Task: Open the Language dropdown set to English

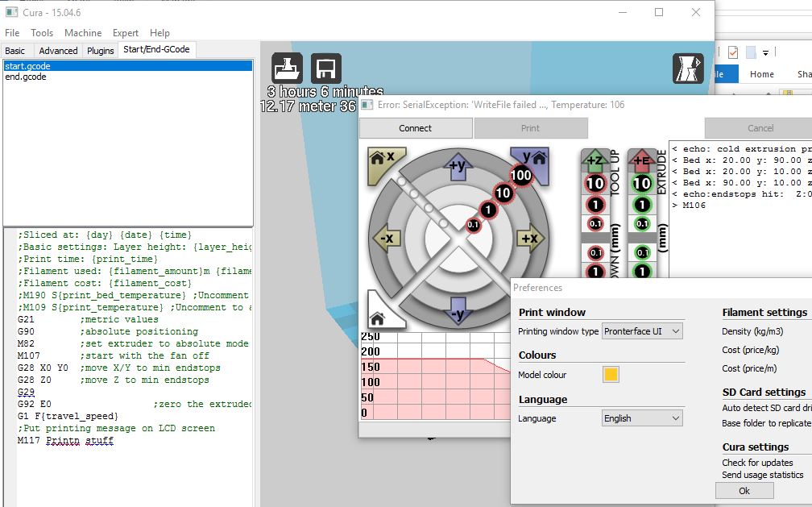Action: pyautogui.click(x=642, y=418)
